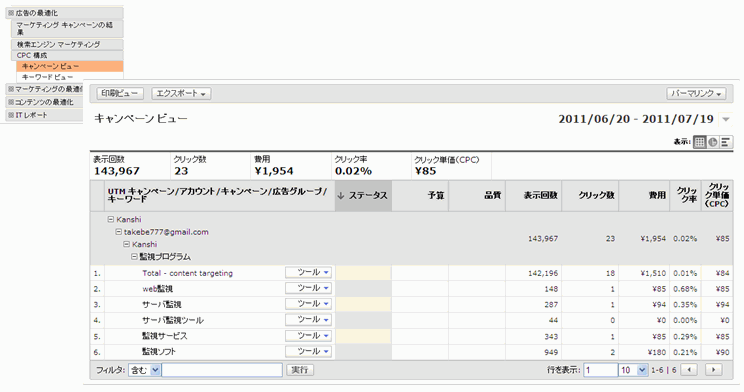Open ツール dropdown for サーバ監視ツール row
The image size is (744, 392).
pyautogui.click(x=308, y=319)
